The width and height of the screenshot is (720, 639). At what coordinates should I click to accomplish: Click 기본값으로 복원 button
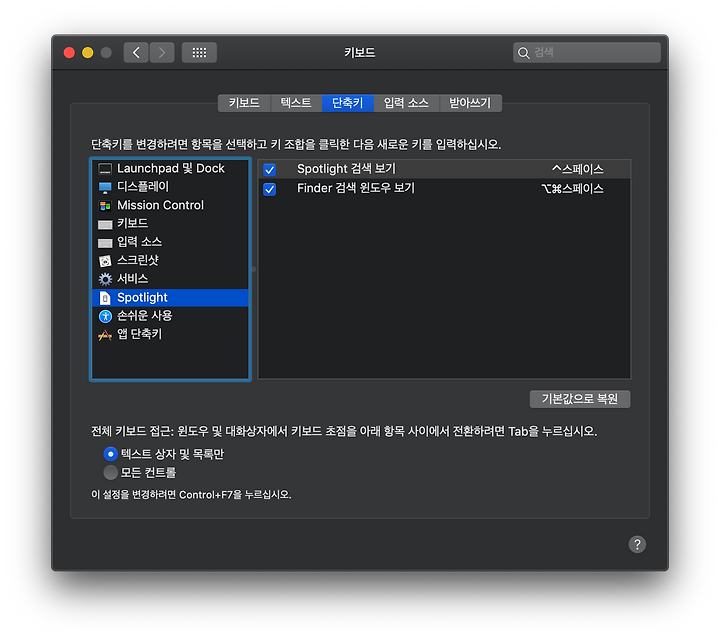point(580,399)
